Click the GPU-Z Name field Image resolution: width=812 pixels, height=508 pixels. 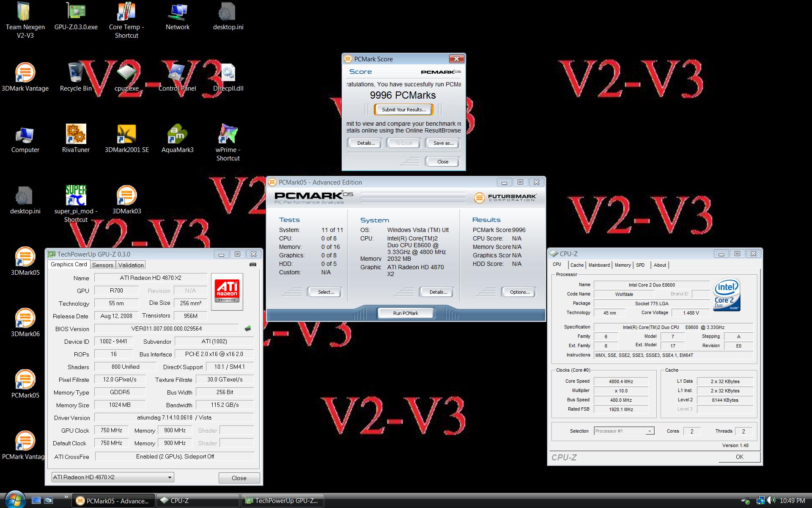[x=151, y=278]
